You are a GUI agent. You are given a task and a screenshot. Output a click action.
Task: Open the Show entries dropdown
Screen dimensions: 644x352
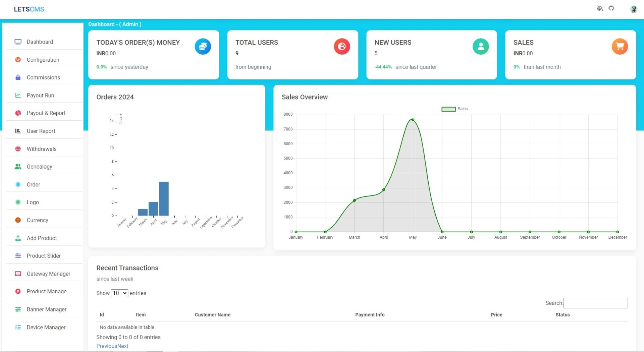pos(119,293)
